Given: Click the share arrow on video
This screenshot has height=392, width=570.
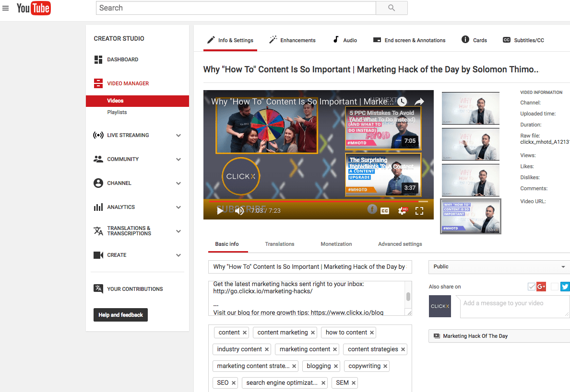Looking at the screenshot, I should [419, 102].
